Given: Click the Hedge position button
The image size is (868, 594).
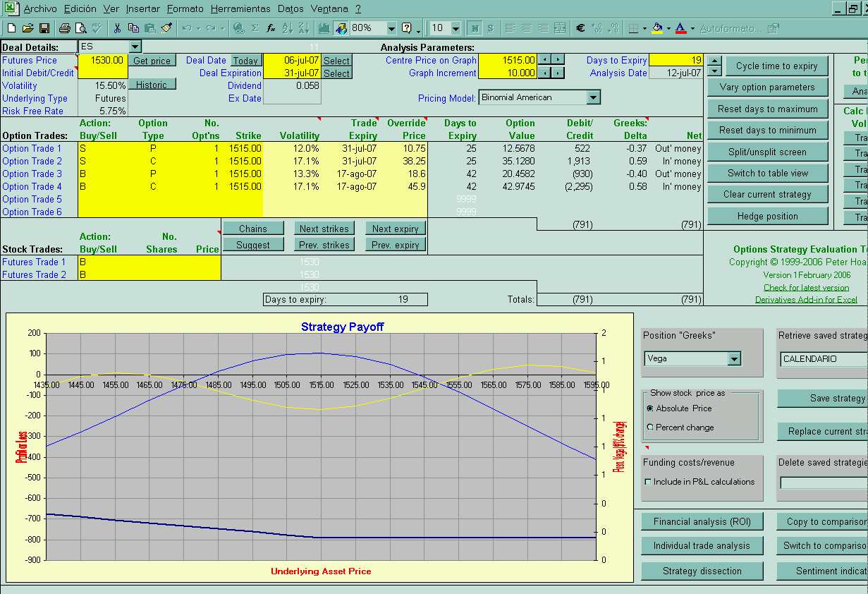Looking at the screenshot, I should [x=767, y=217].
